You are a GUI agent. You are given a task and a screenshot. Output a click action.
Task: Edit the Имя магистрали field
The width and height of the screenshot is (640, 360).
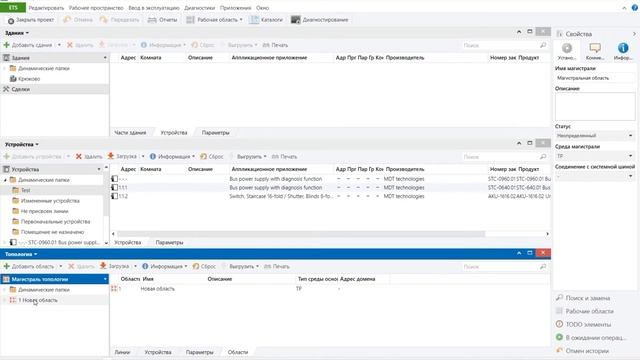pos(595,78)
